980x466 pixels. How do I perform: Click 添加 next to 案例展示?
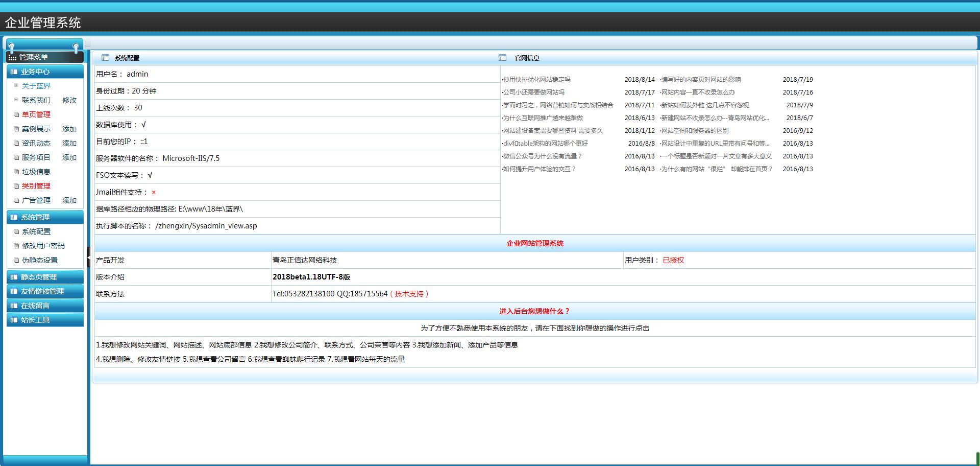(69, 129)
